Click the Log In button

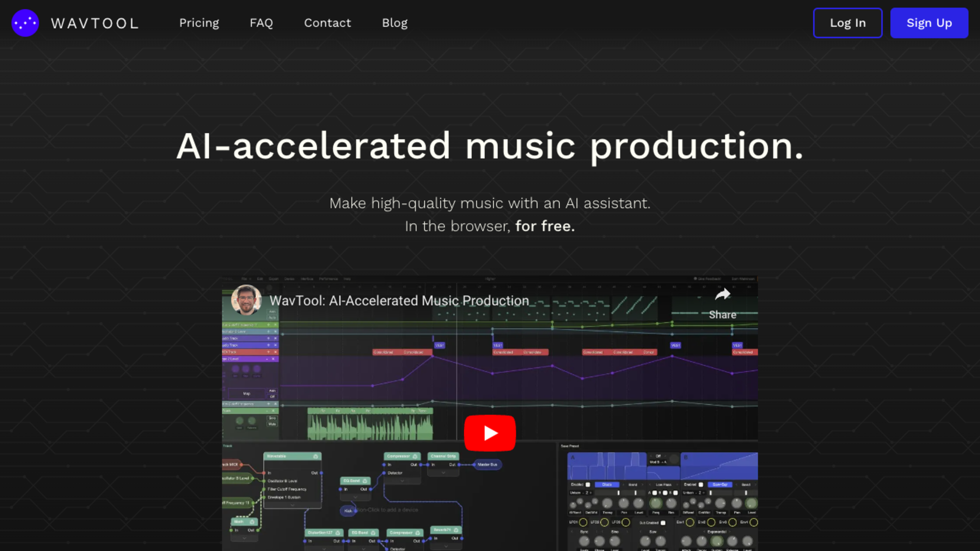pos(848,23)
